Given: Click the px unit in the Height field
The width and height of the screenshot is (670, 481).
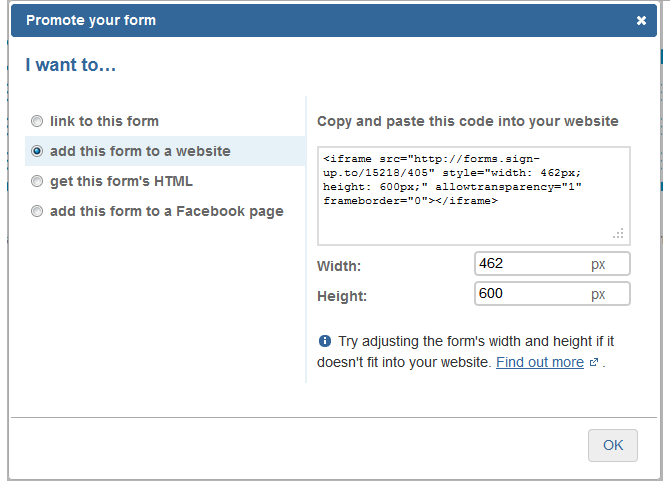Looking at the screenshot, I should point(598,294).
